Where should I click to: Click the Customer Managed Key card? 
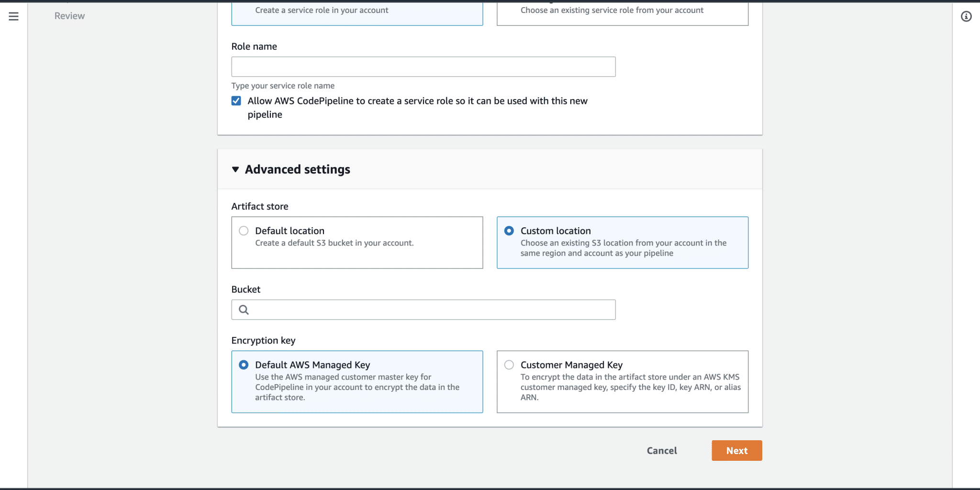622,381
